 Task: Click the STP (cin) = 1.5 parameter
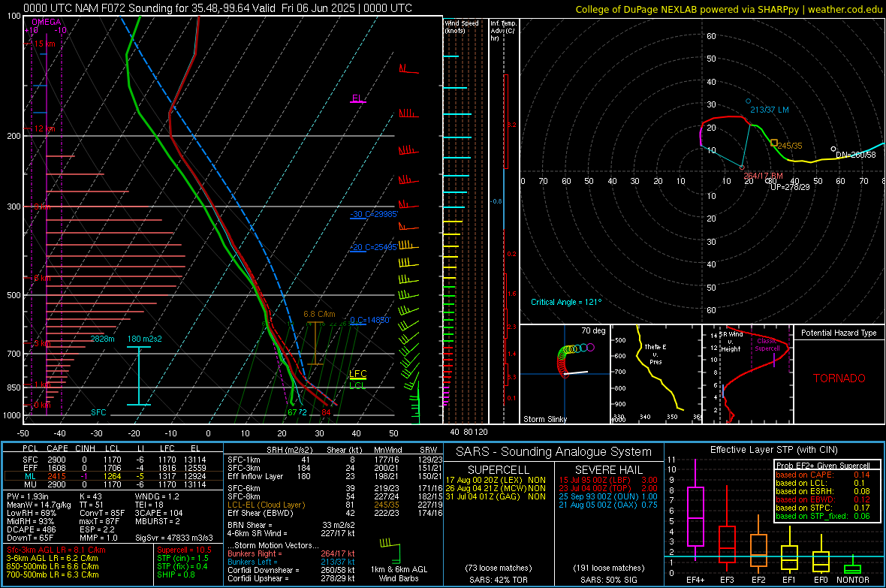pos(182,558)
